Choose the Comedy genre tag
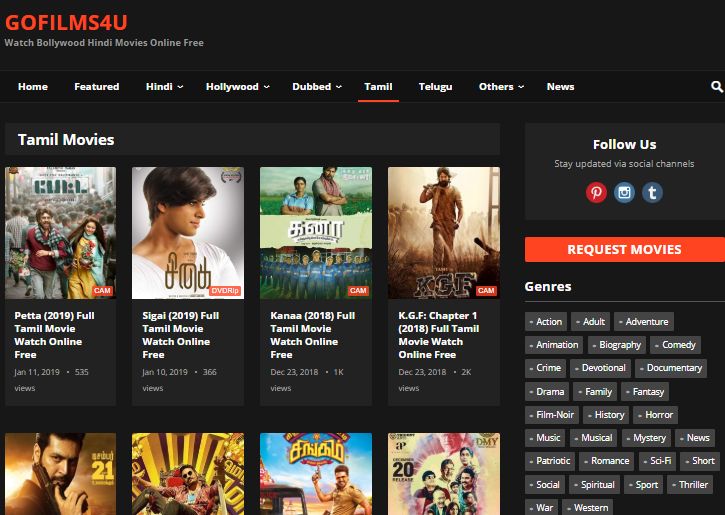This screenshot has height=515, width=725. (x=676, y=345)
